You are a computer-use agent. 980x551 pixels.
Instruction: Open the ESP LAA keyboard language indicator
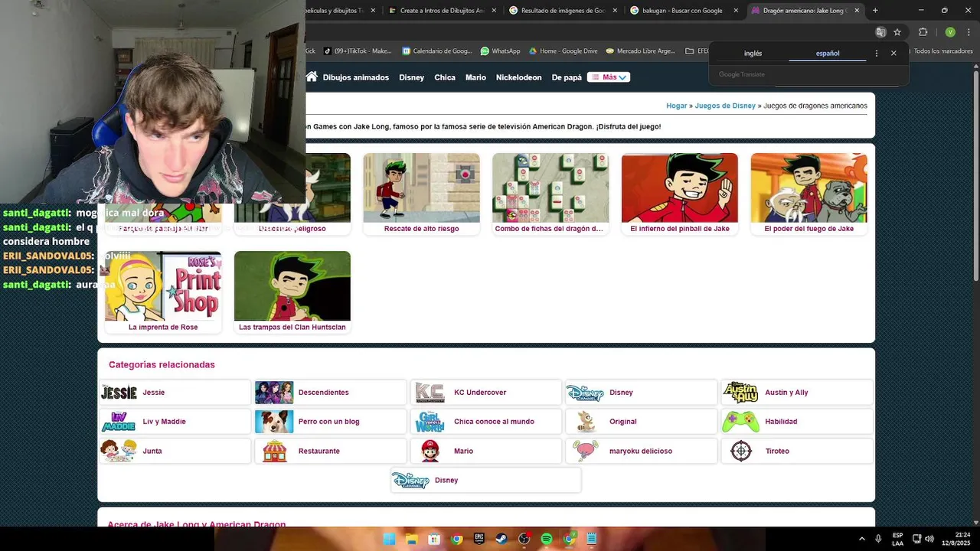(897, 539)
